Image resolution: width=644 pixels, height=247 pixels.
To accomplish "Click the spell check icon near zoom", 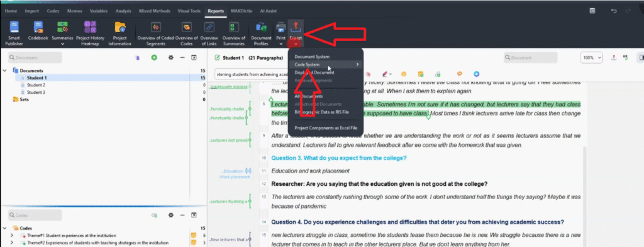I will (625, 57).
